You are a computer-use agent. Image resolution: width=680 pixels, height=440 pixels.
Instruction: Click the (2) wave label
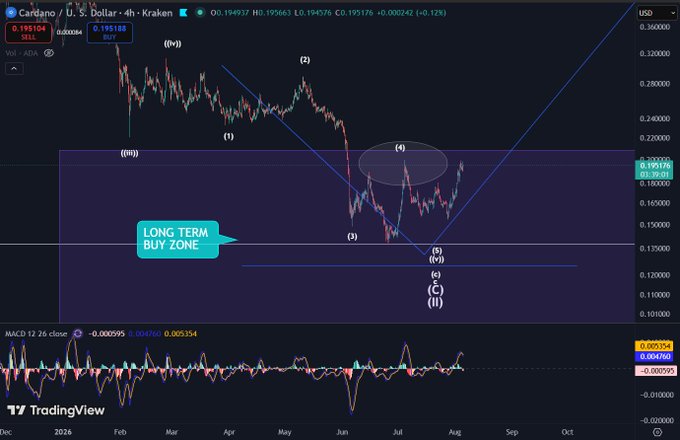click(x=305, y=60)
